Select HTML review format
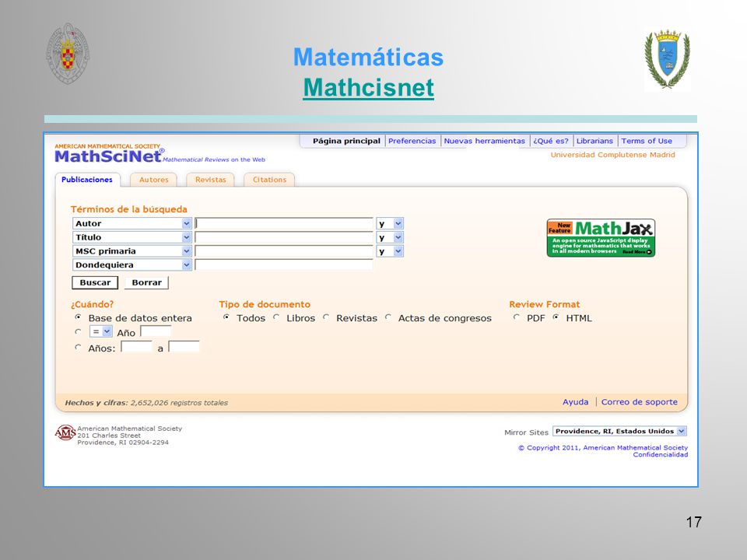This screenshot has width=747, height=560. (556, 317)
